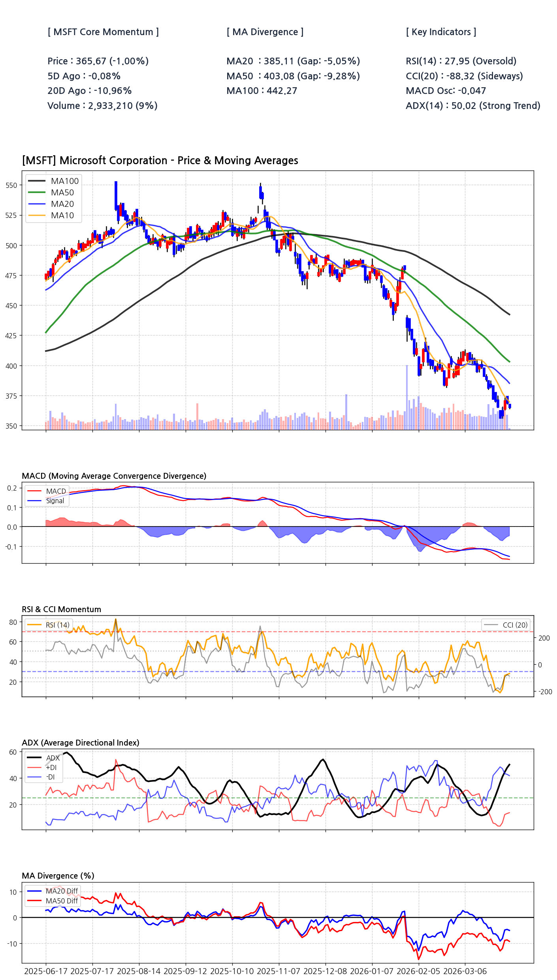Click the MA10 legend entry
557x980 pixels.
51,215
